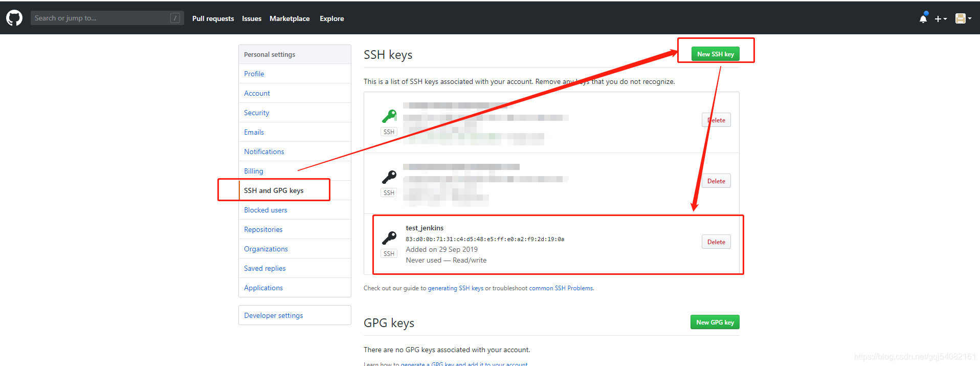This screenshot has width=980, height=366.
Task: Click the no GPG keys associated message
Action: click(447, 350)
